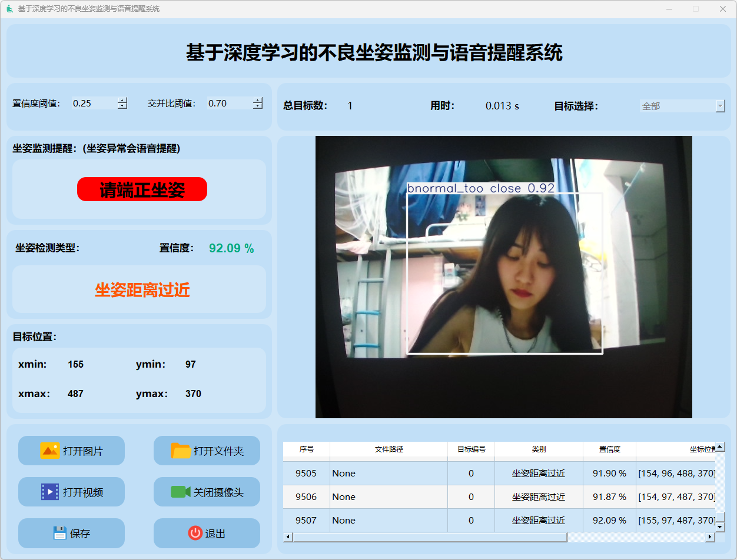The width and height of the screenshot is (737, 560).
Task: Click the picture icon on 打开图片
Action: pos(49,451)
